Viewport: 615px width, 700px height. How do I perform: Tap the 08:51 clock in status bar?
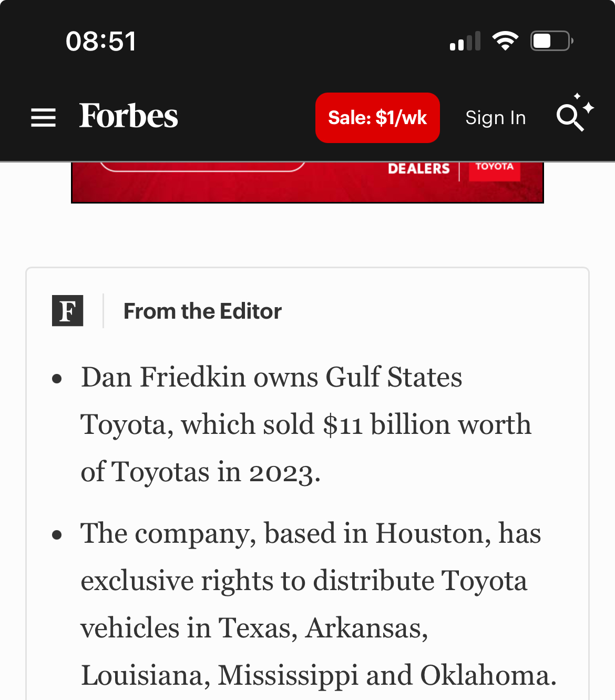click(x=101, y=42)
